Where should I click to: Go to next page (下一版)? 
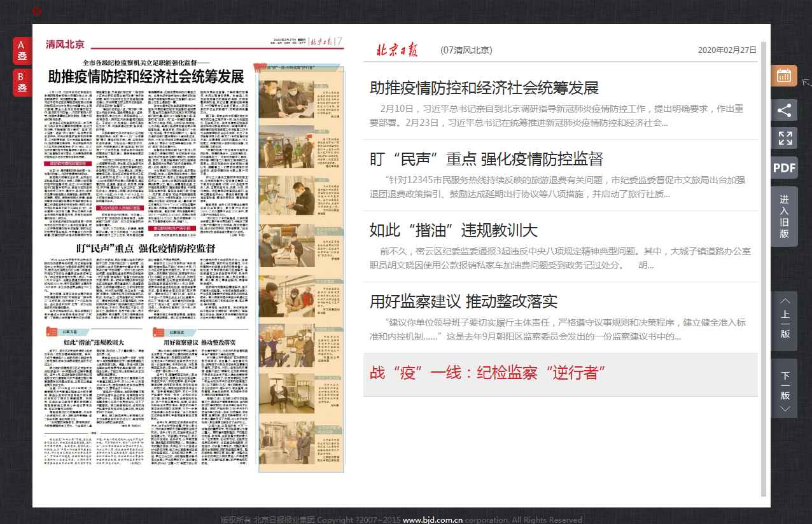point(784,388)
